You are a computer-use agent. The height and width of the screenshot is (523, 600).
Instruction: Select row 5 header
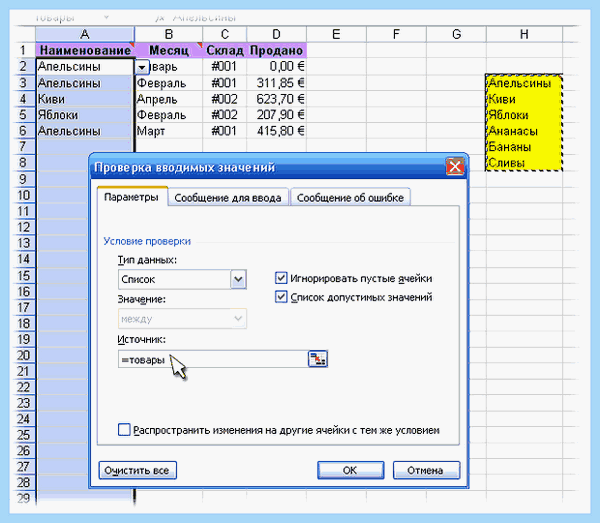(23, 115)
